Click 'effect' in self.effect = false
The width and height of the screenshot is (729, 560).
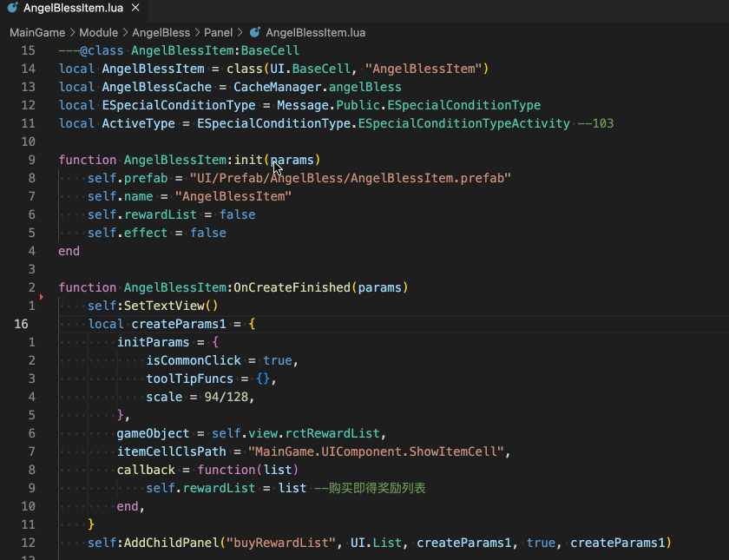pos(146,233)
